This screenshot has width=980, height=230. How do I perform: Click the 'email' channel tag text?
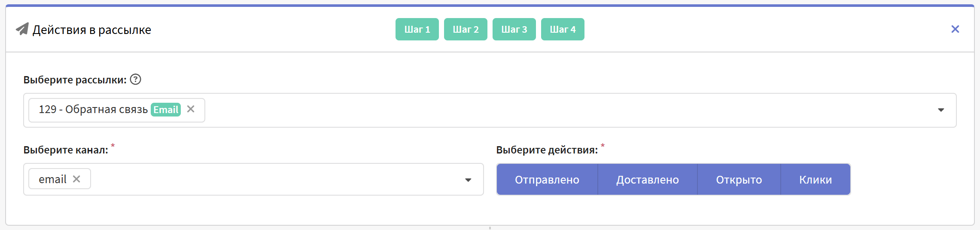pyautogui.click(x=52, y=180)
